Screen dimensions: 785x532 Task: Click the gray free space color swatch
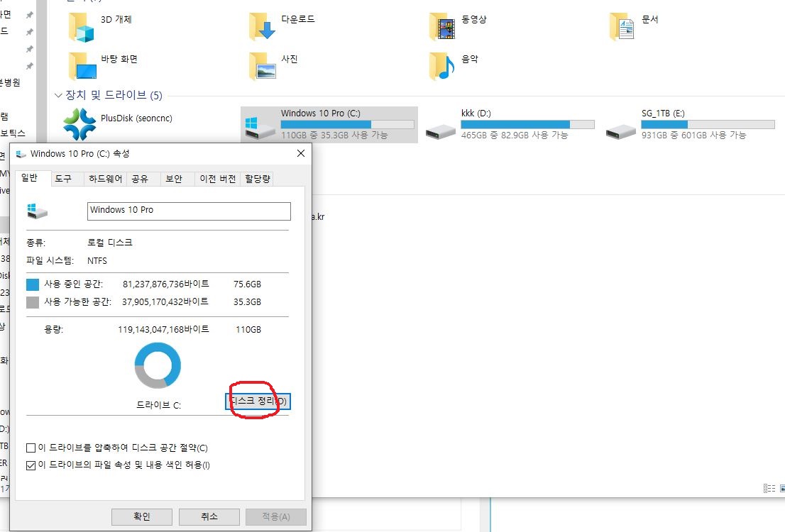pyautogui.click(x=33, y=302)
